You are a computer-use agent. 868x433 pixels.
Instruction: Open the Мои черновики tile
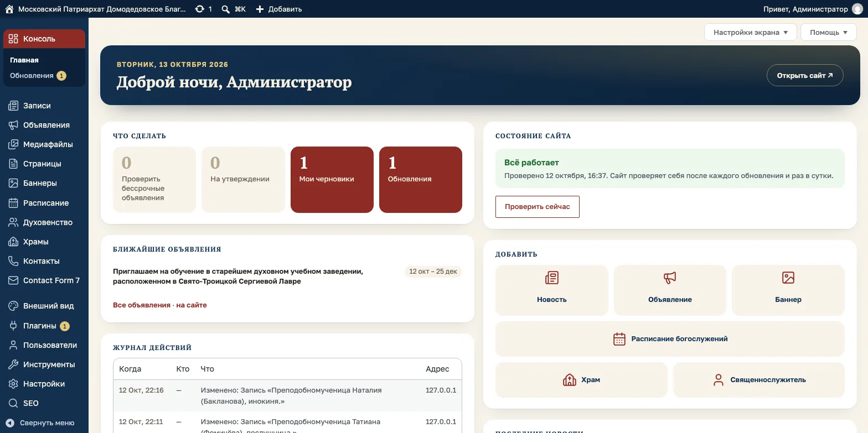coord(332,180)
